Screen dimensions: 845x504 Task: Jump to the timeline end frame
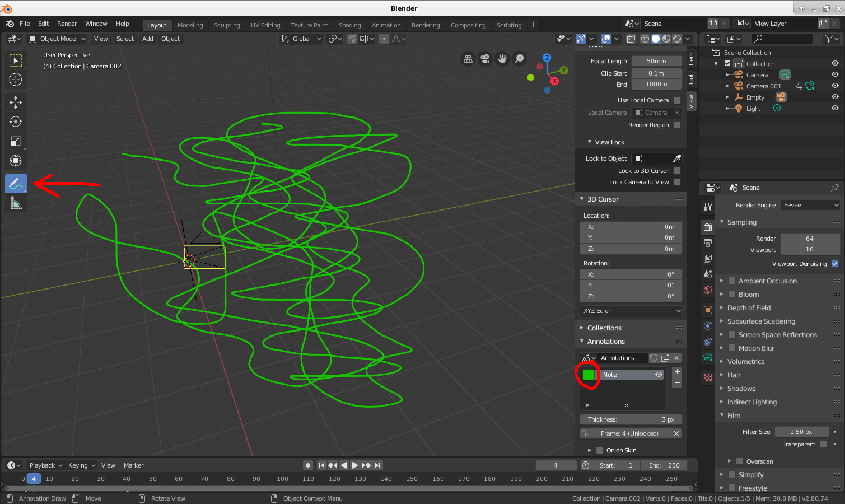[378, 465]
